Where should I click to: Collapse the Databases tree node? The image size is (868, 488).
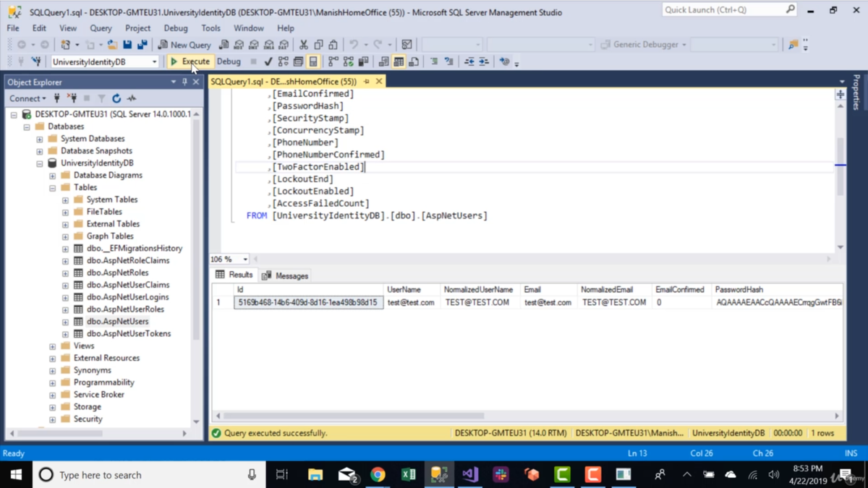[27, 127]
